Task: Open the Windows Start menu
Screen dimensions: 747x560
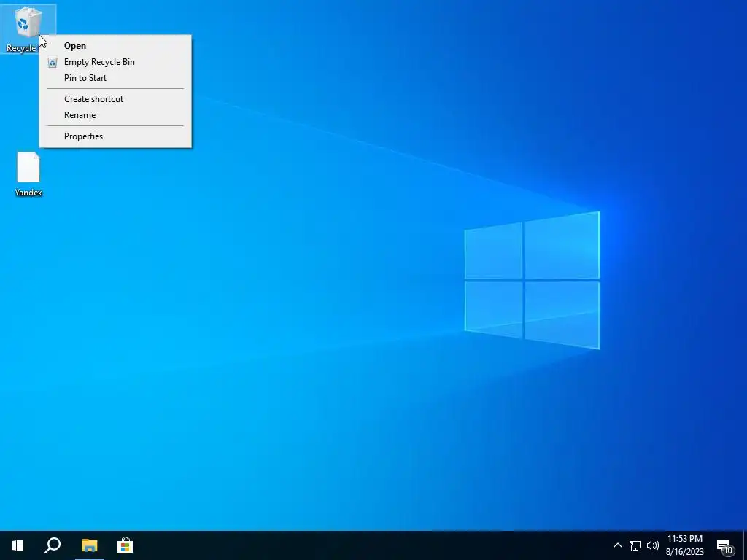Action: pyautogui.click(x=18, y=545)
